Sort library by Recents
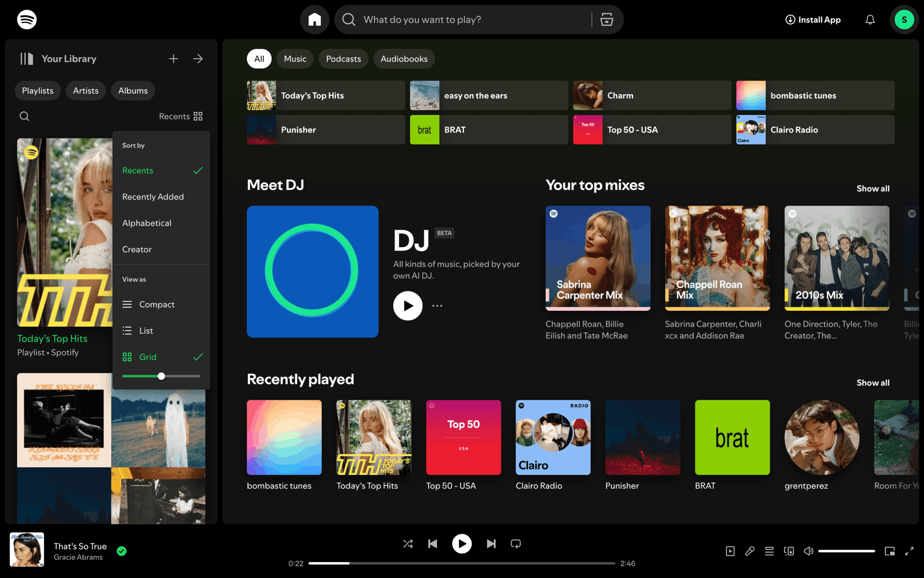Screen dimensions: 924x578 162,171
